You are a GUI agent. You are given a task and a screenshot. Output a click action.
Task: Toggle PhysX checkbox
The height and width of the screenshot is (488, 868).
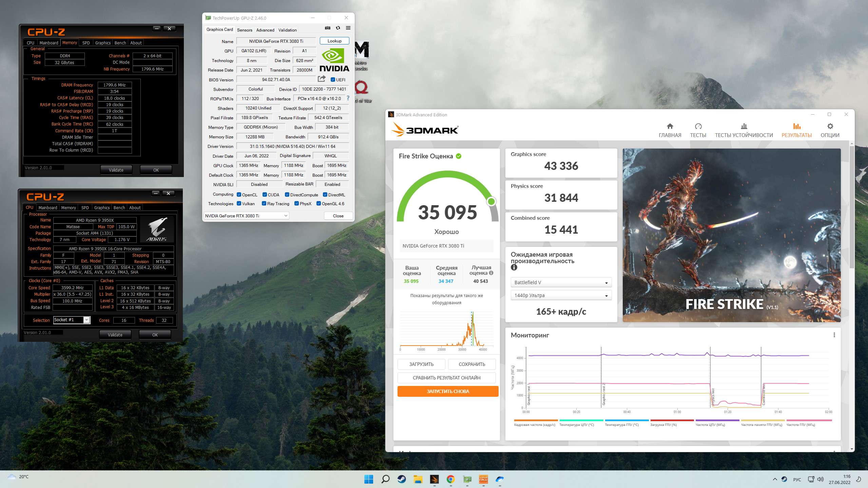pos(296,203)
